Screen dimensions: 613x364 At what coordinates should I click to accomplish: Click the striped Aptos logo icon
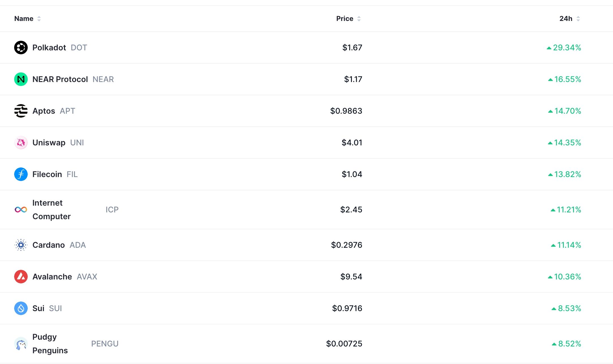(21, 111)
